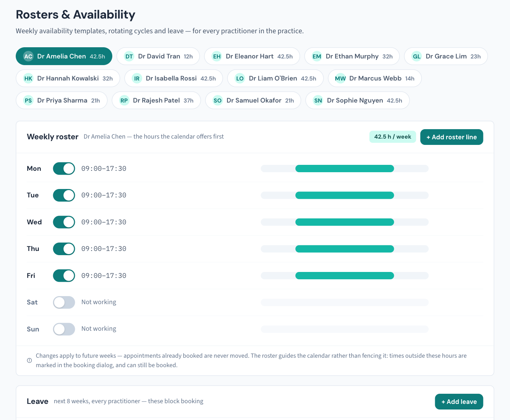Click the empty Sat hours timeline track
510x420 pixels.
tap(345, 302)
